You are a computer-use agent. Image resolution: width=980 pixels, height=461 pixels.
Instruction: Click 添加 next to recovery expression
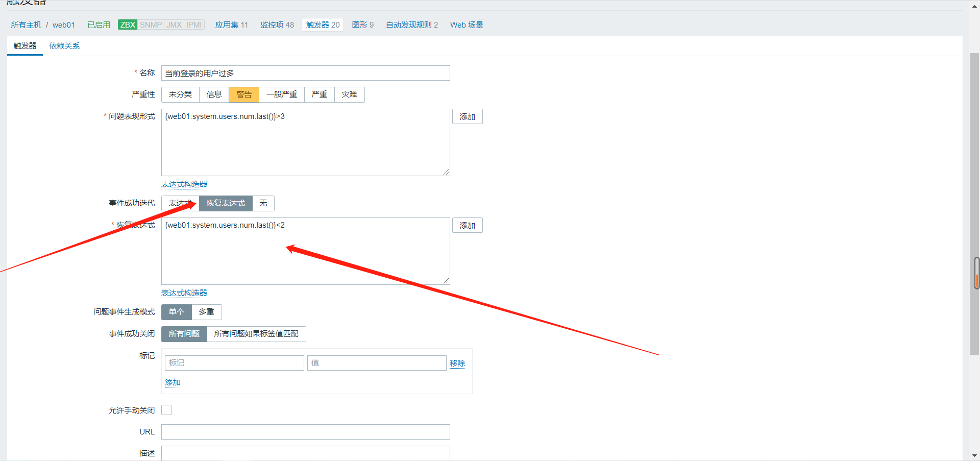[467, 226]
